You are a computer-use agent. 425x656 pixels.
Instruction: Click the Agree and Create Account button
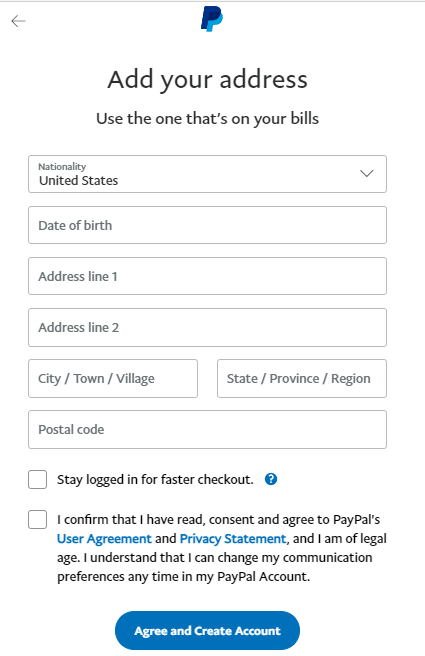(x=207, y=630)
